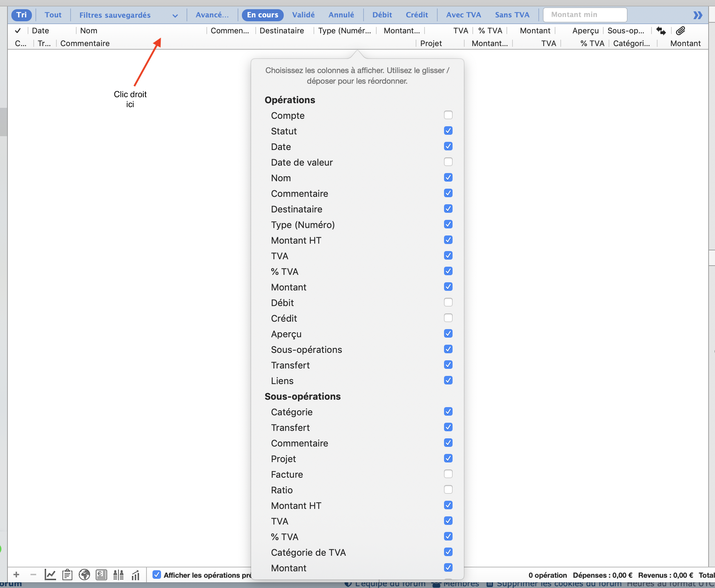Click the bar chart icon in toolbar
Image resolution: width=715 pixels, height=588 pixels.
pyautogui.click(x=137, y=575)
